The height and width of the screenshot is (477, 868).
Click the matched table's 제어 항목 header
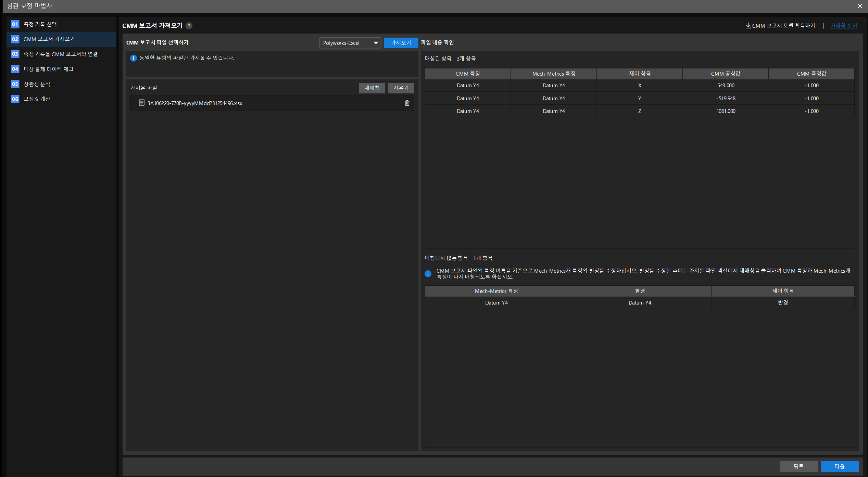[640, 74]
